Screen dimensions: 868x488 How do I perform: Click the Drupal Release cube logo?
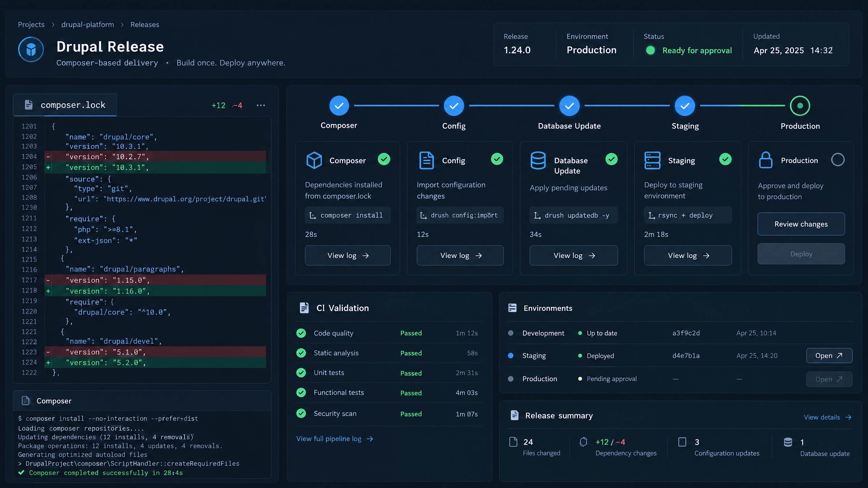31,49
